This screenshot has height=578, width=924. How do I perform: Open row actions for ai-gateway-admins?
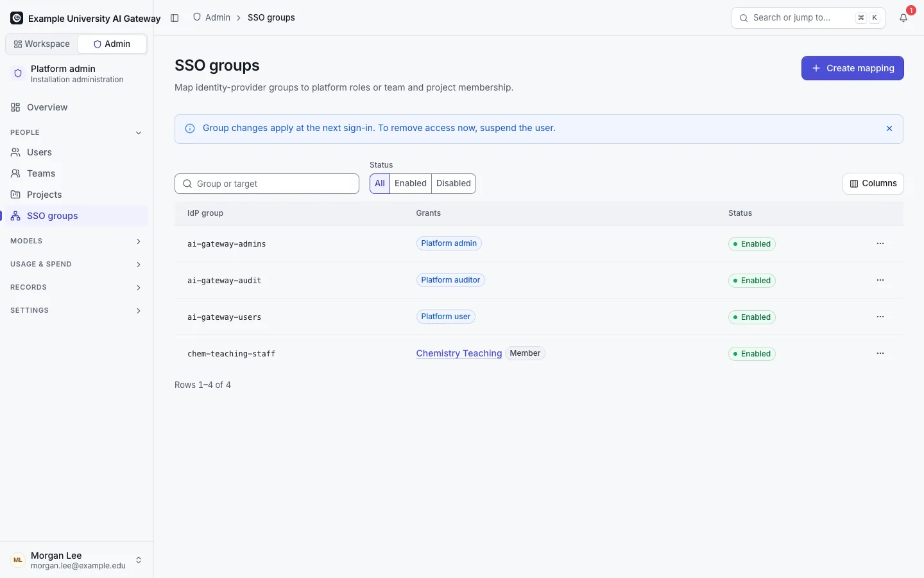880,243
